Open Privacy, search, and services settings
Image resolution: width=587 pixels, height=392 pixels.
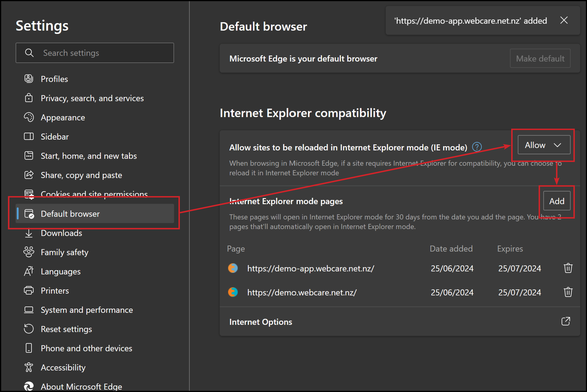(95, 98)
